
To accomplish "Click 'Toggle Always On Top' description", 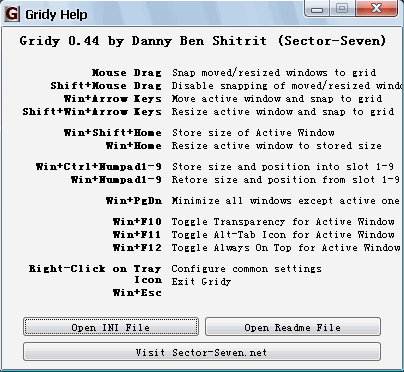I will coord(286,248).
